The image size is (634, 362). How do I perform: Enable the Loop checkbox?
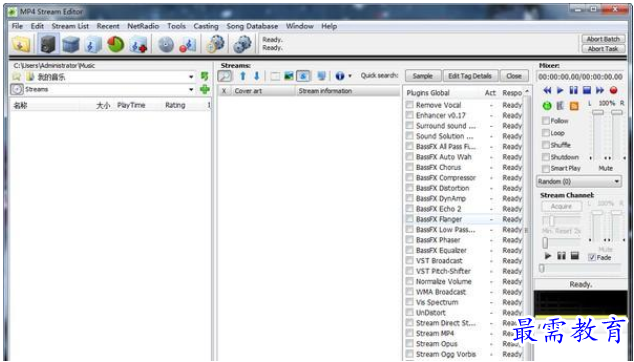pyautogui.click(x=546, y=133)
